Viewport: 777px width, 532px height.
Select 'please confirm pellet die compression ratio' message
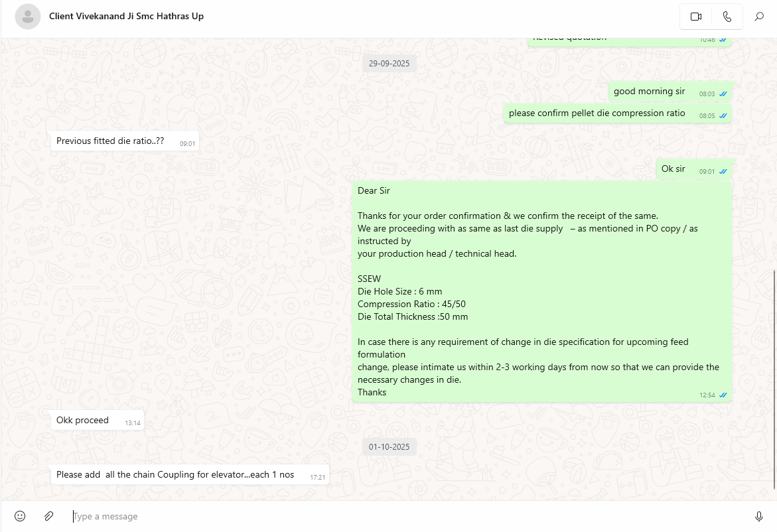tap(597, 113)
